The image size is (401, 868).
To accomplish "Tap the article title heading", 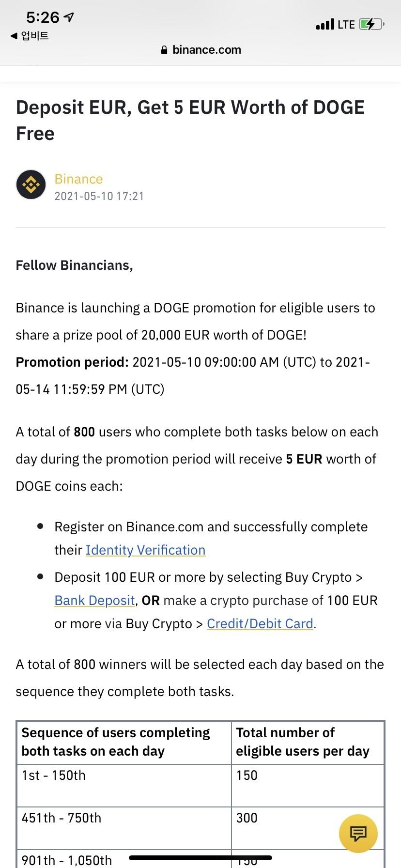I will pyautogui.click(x=190, y=120).
